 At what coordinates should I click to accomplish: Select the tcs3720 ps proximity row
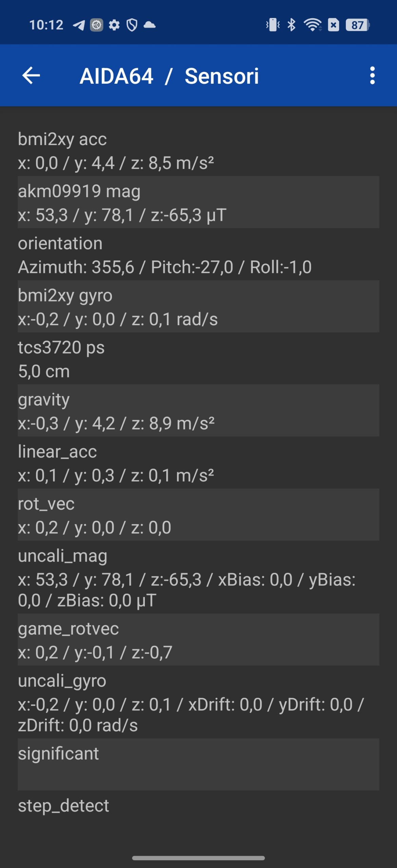click(198, 358)
